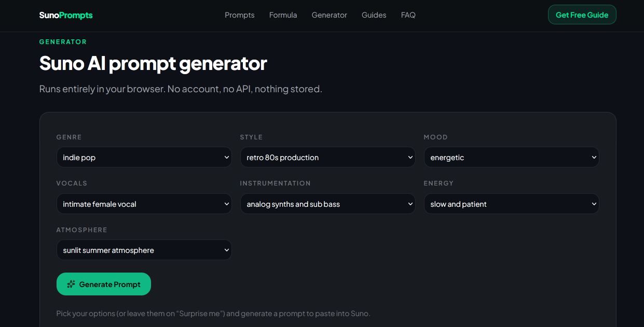Open the Genre dropdown showing indie pop
Image resolution: width=644 pixels, height=327 pixels.
coord(144,157)
